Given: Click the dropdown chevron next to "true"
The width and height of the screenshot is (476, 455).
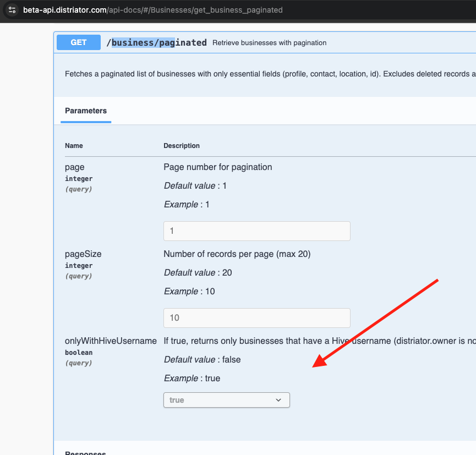Looking at the screenshot, I should 279,400.
